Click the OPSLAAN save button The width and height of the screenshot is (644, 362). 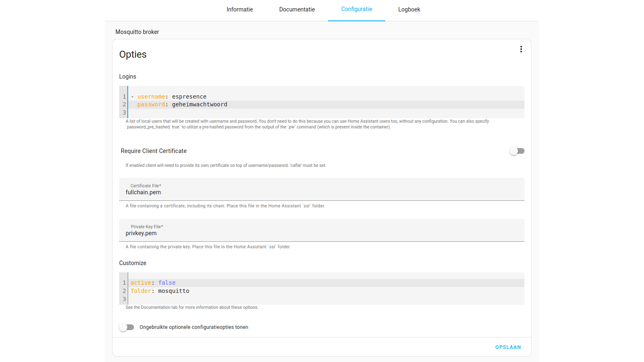pyautogui.click(x=508, y=347)
